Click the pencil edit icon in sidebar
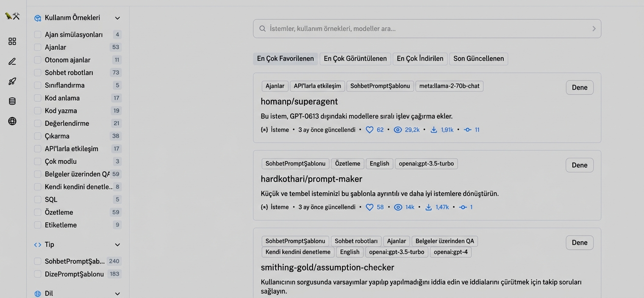 pos(12,61)
